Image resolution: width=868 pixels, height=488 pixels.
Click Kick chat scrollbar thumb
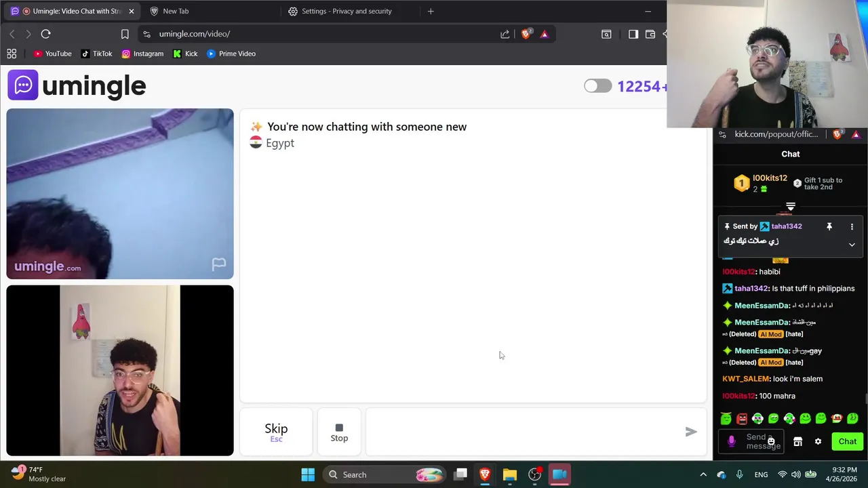865,400
